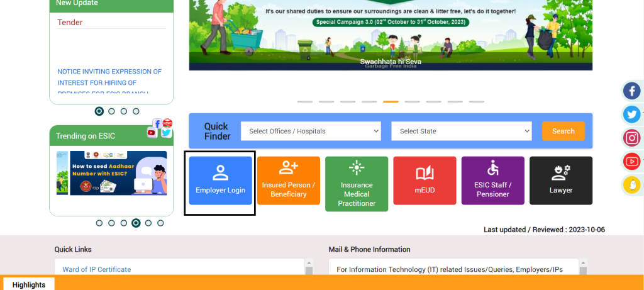Image resolution: width=644 pixels, height=290 pixels.
Task: Select first dot under Trending on ESIC
Action: (x=99, y=223)
